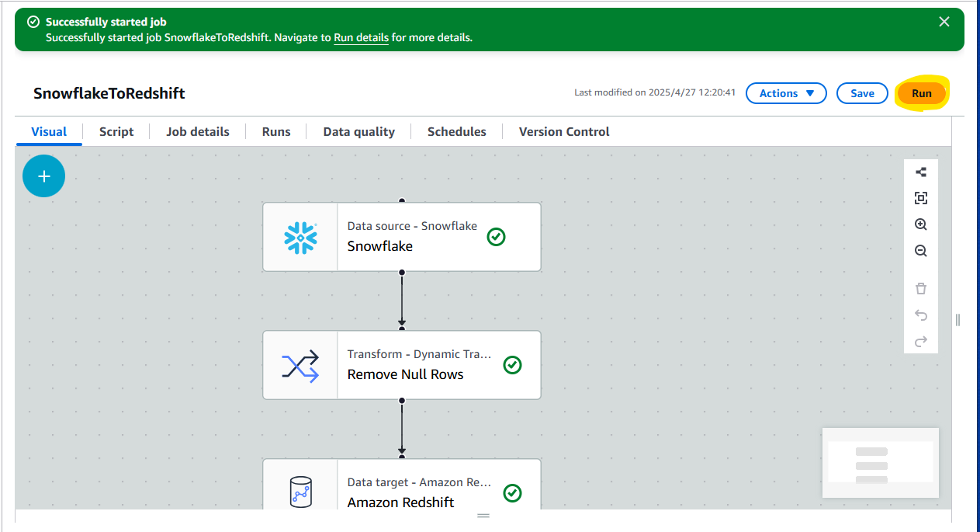Image resolution: width=980 pixels, height=532 pixels.
Task: Open the Schedules tab
Action: 457,131
